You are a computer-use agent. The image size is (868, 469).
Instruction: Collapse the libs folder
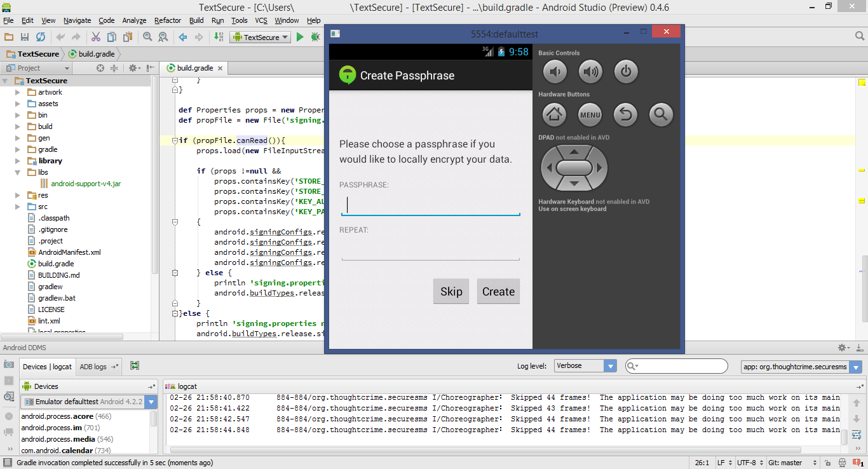point(18,172)
